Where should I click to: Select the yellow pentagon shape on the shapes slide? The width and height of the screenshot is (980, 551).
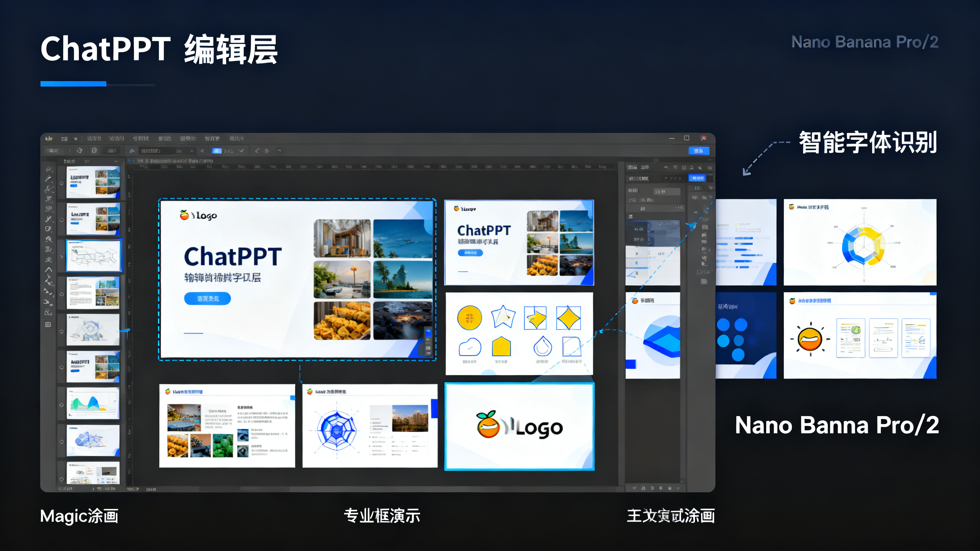tap(501, 346)
